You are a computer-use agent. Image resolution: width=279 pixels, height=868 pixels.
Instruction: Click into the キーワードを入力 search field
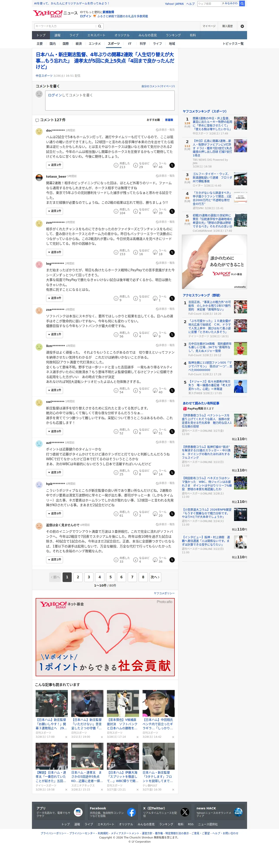(65, 26)
